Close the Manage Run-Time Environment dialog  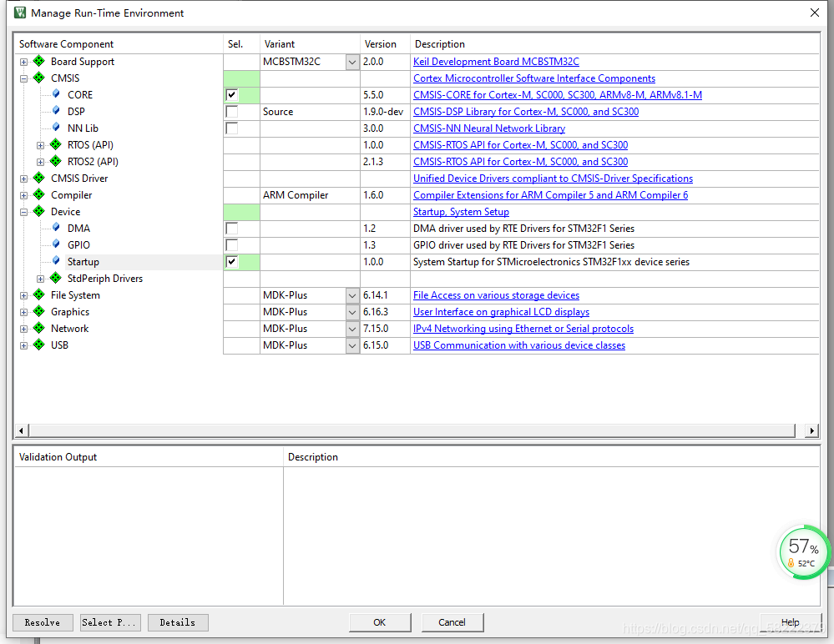pos(814,13)
